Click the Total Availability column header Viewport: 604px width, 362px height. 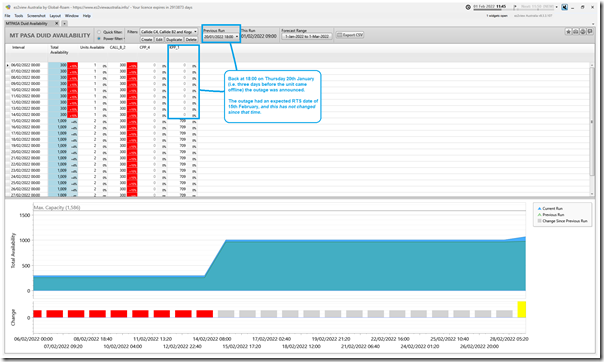point(59,50)
